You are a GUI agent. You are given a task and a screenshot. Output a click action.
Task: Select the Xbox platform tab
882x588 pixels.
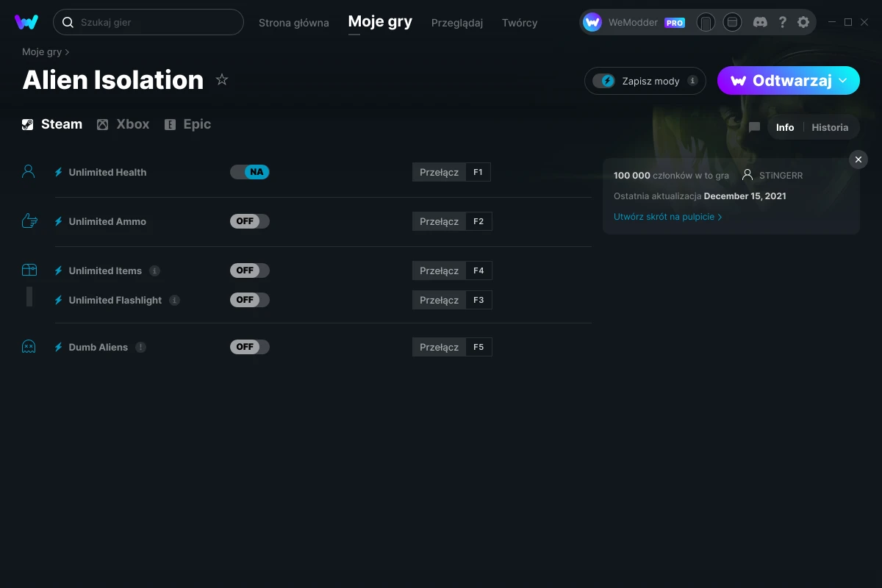[x=123, y=124]
